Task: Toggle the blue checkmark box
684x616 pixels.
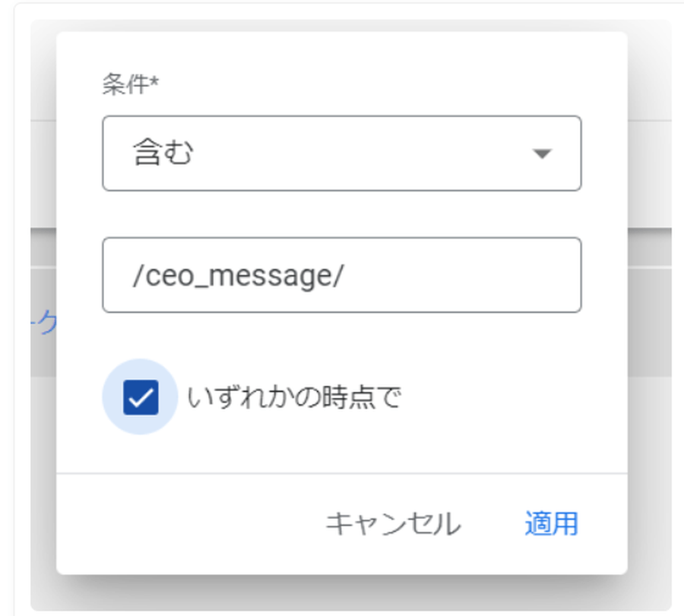Action: [141, 397]
